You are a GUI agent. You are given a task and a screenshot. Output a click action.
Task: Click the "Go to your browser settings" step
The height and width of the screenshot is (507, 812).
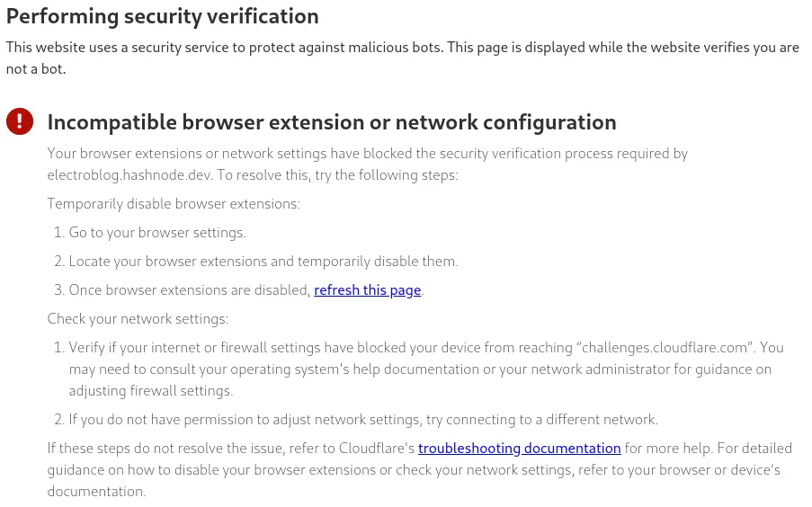(x=157, y=233)
